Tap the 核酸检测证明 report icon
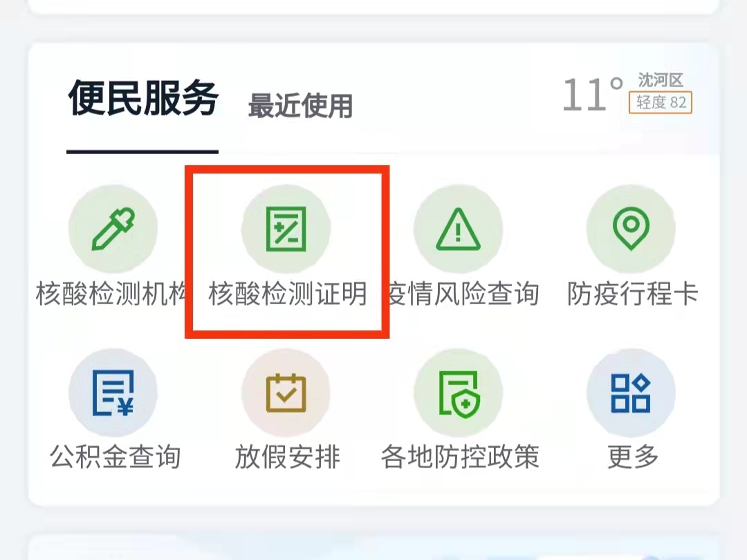 click(x=286, y=229)
